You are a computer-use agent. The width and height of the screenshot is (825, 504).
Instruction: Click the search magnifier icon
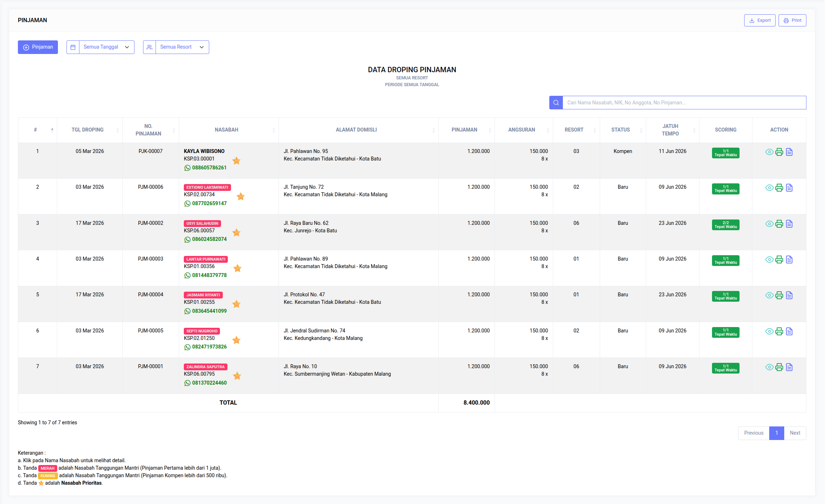coord(556,103)
